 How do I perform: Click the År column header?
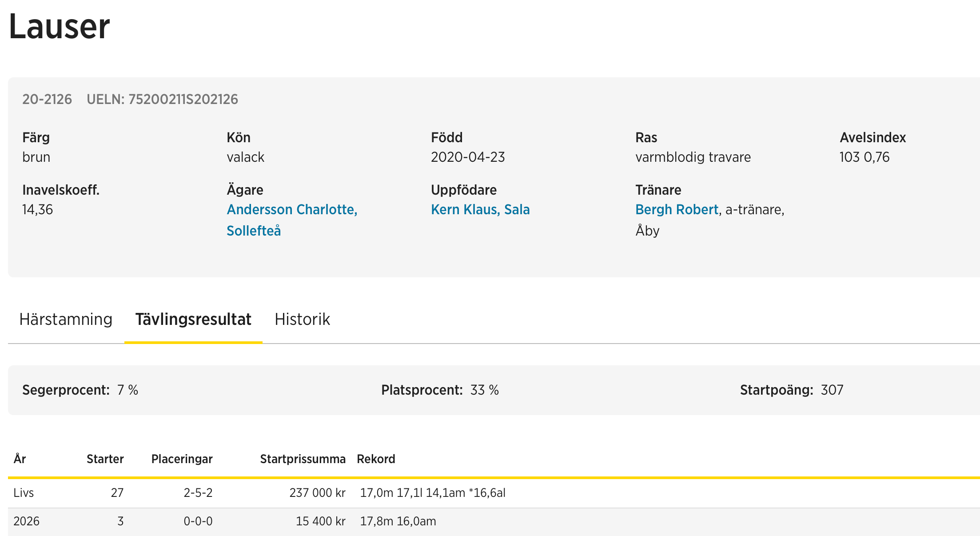[20, 459]
